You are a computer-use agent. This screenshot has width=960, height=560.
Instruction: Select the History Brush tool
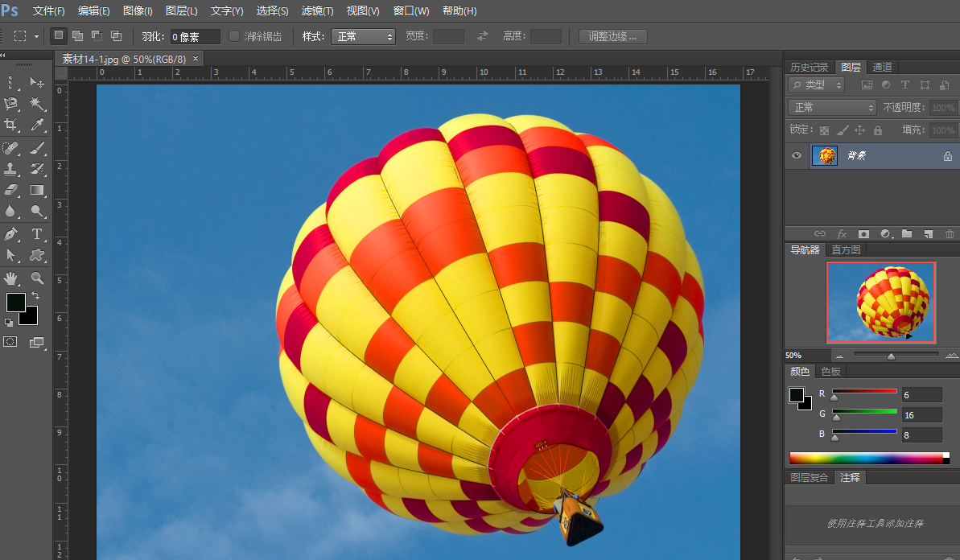coord(37,169)
